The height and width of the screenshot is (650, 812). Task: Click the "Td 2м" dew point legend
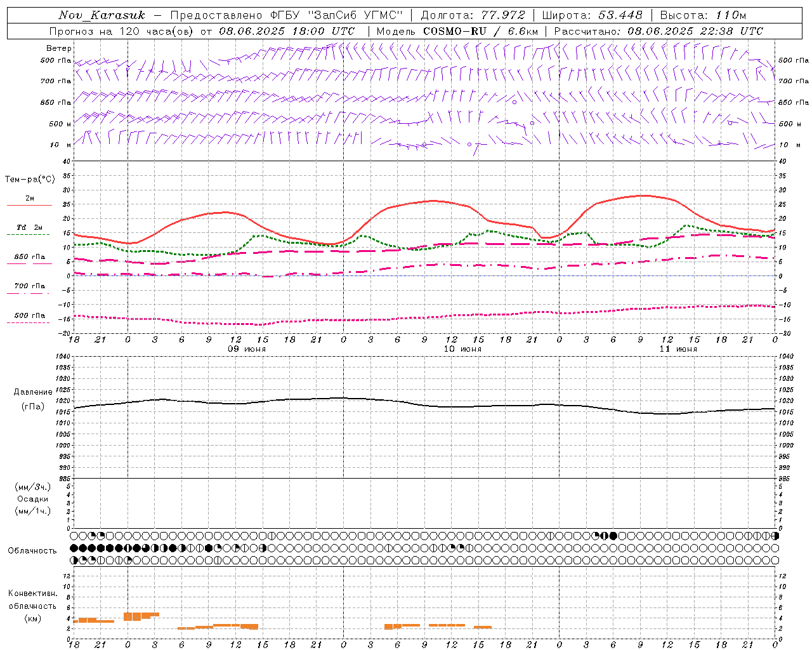pyautogui.click(x=30, y=227)
